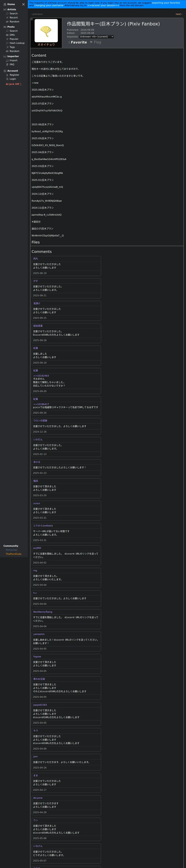Click the Tags hash icon
This screenshot has width=186, height=868.
7,47
